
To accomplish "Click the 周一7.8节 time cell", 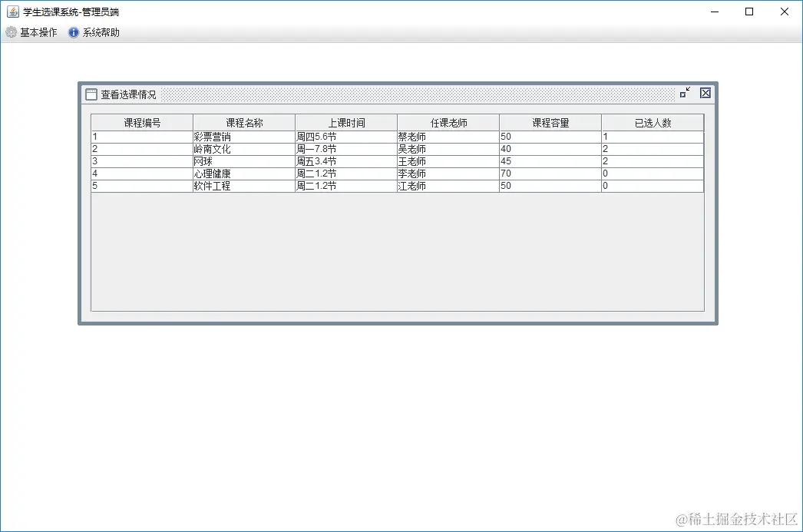I will 346,149.
